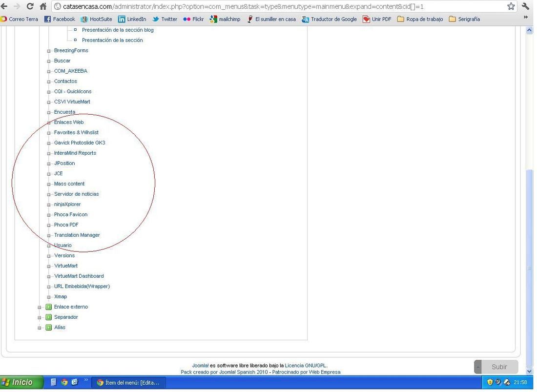The image size is (537, 392).
Task: Open the Twitter bookmark
Action: point(165,19)
